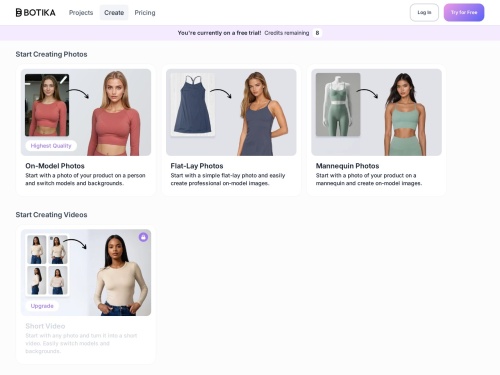Click the credits remaining count 8

pos(317,33)
